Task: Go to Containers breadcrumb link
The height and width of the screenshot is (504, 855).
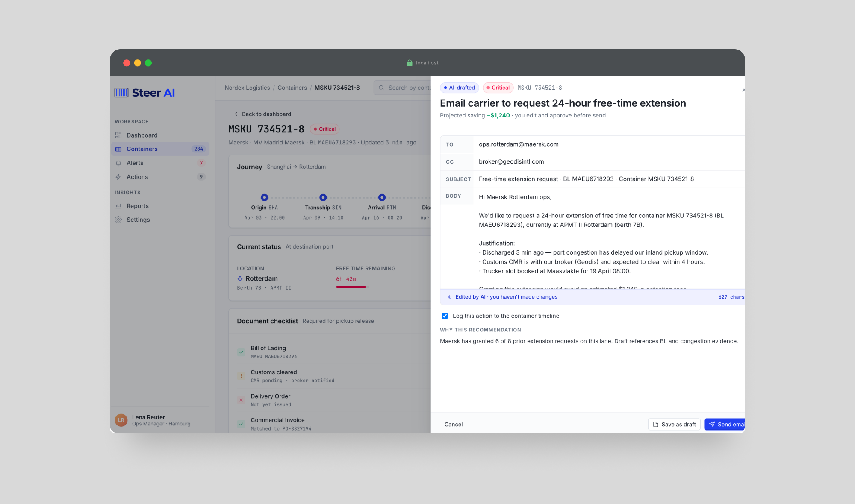Action: point(292,88)
